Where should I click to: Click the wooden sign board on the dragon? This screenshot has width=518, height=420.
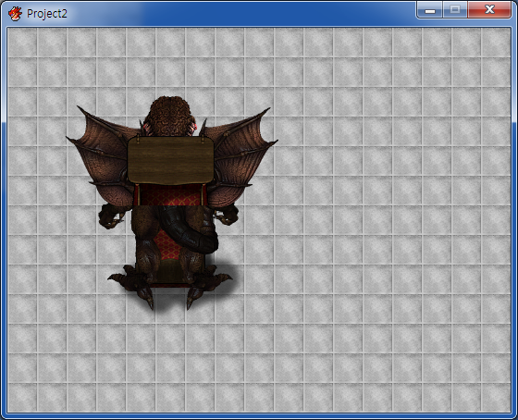171,160
